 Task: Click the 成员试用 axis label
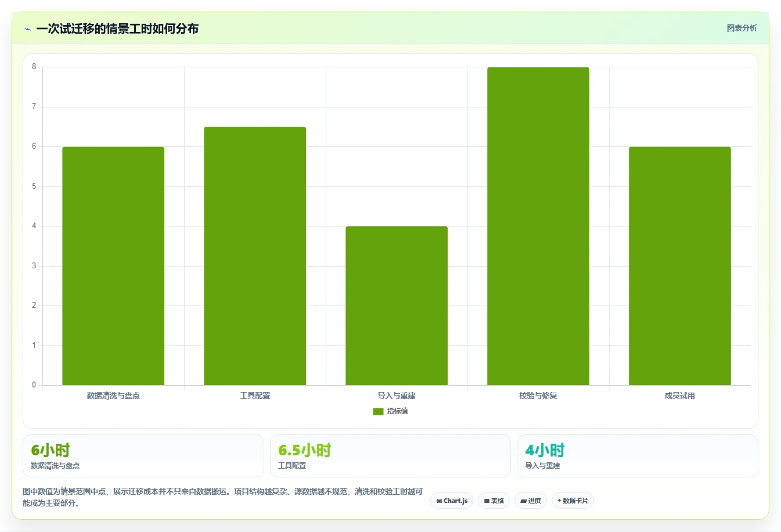(x=680, y=396)
